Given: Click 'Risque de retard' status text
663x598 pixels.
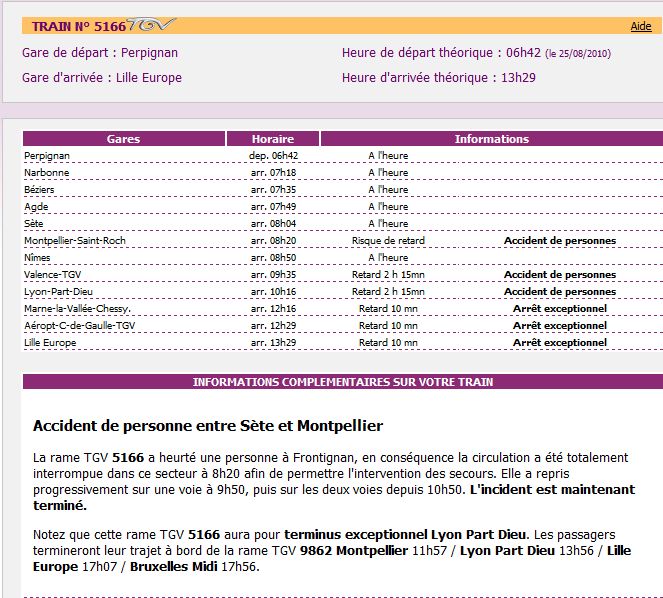Looking at the screenshot, I should (388, 241).
